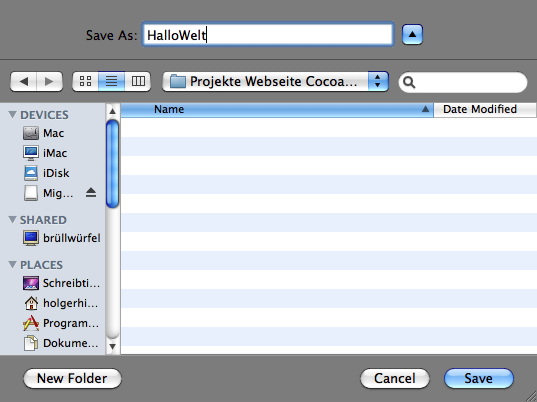Go back with the left arrow button
The image size is (537, 402).
[x=23, y=81]
